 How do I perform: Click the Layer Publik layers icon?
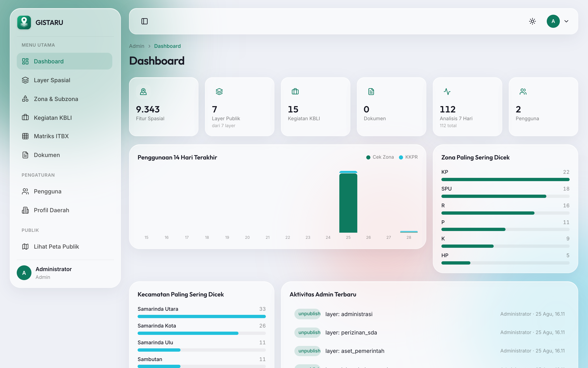click(x=219, y=92)
